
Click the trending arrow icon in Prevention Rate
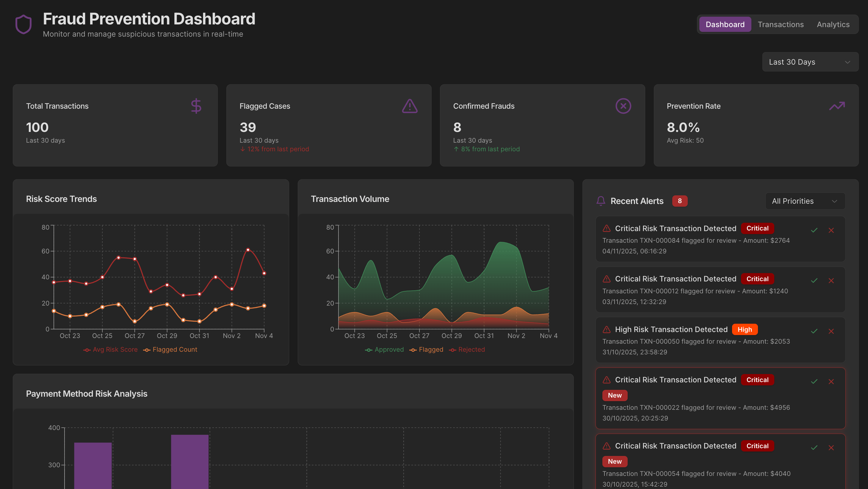pyautogui.click(x=837, y=106)
